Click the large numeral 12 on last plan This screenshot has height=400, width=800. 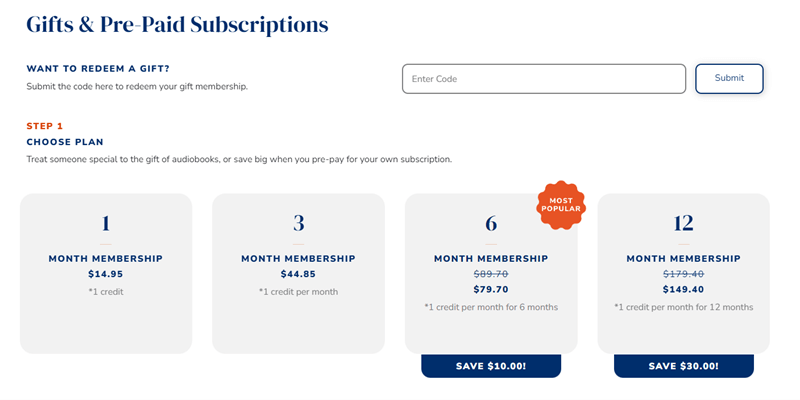[x=683, y=223]
